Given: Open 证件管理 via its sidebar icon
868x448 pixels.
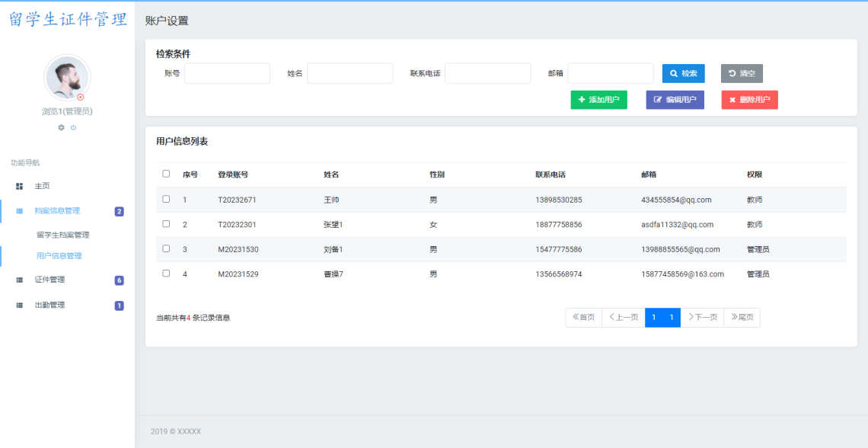Looking at the screenshot, I should (x=19, y=280).
